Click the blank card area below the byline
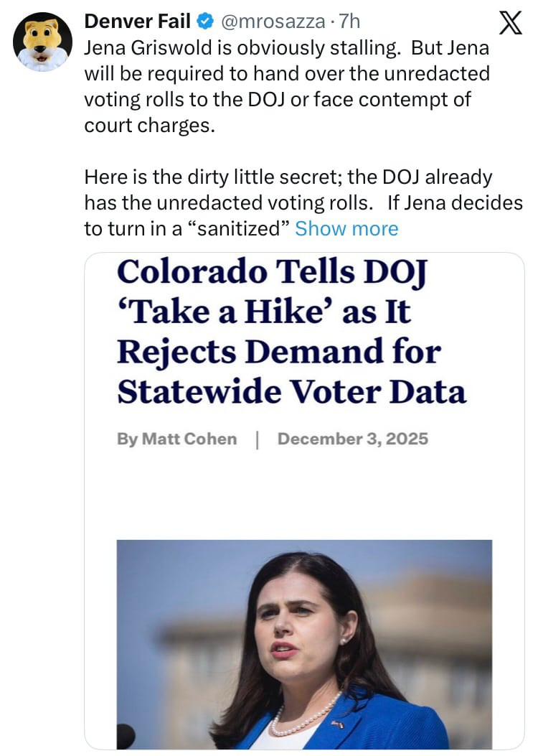The image size is (538, 756). tap(304, 495)
